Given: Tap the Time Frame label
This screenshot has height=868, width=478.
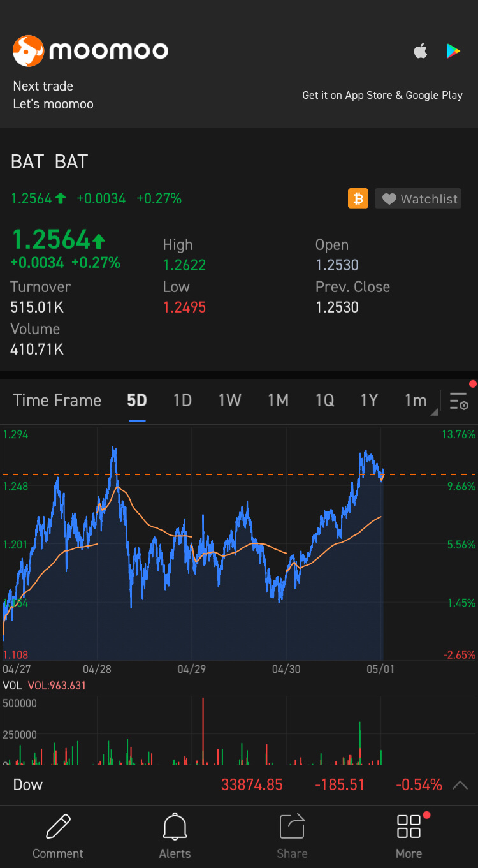Looking at the screenshot, I should click(57, 401).
